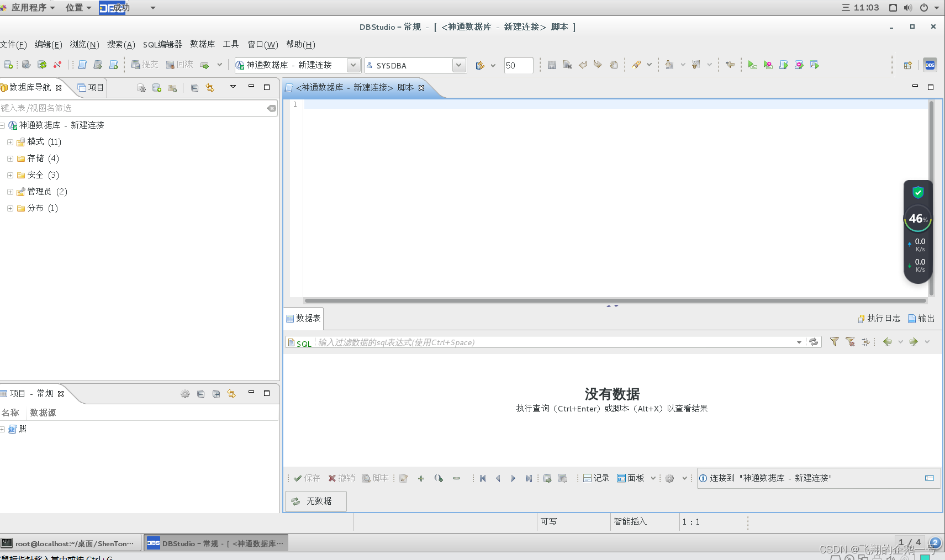The image size is (945, 560).
Task: Click the 回滚 (rollback) toolbar icon
Action: click(180, 64)
